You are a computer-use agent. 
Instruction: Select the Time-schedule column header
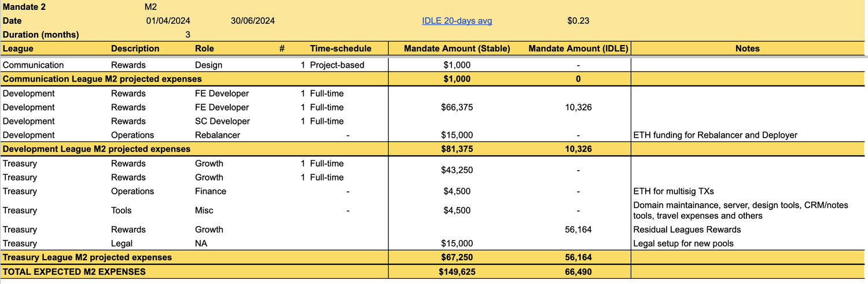340,49
